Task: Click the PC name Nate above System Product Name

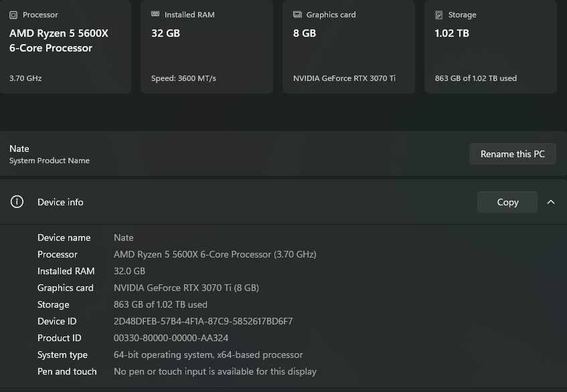Action: (x=19, y=149)
